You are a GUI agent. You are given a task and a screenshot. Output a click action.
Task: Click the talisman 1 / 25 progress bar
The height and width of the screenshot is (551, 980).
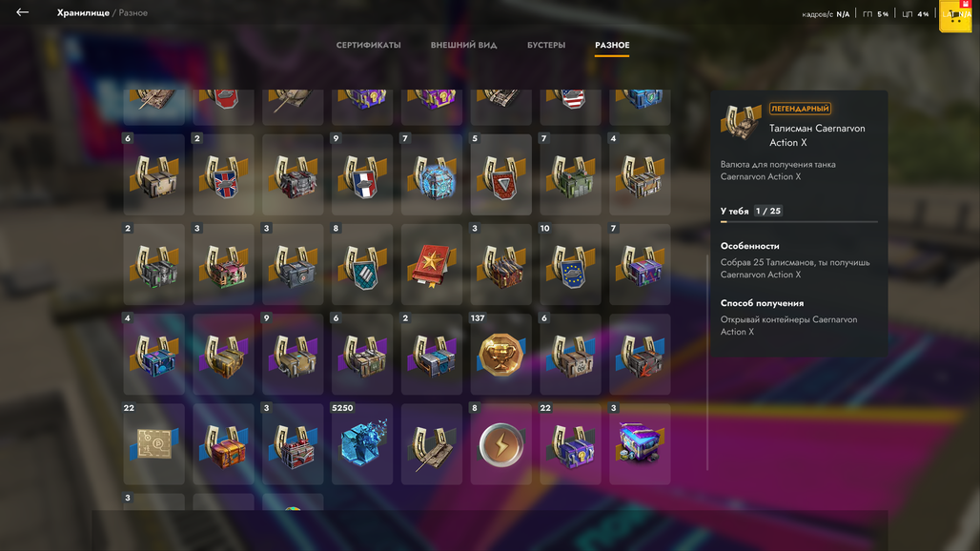point(799,222)
